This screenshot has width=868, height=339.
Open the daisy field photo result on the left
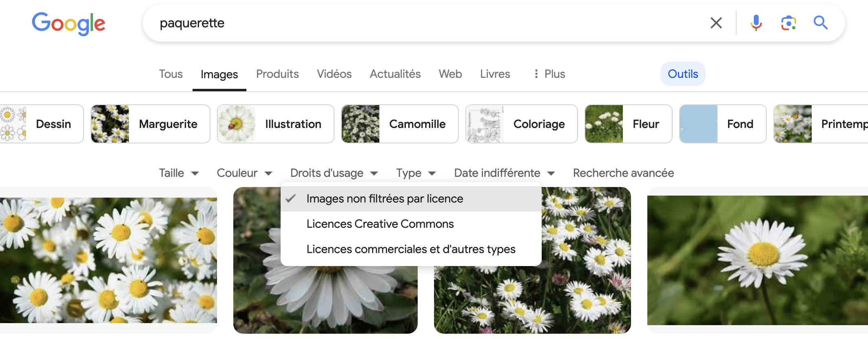108,260
